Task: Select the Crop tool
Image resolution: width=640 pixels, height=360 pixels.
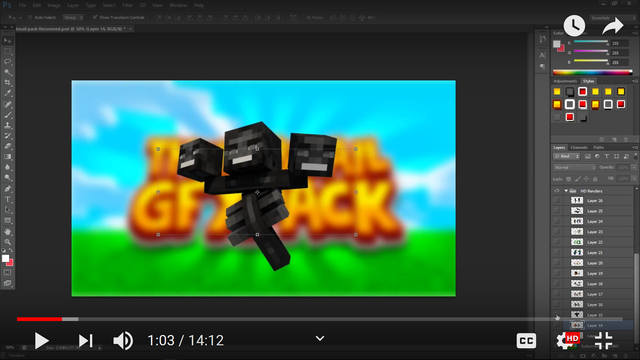Action: point(7,83)
